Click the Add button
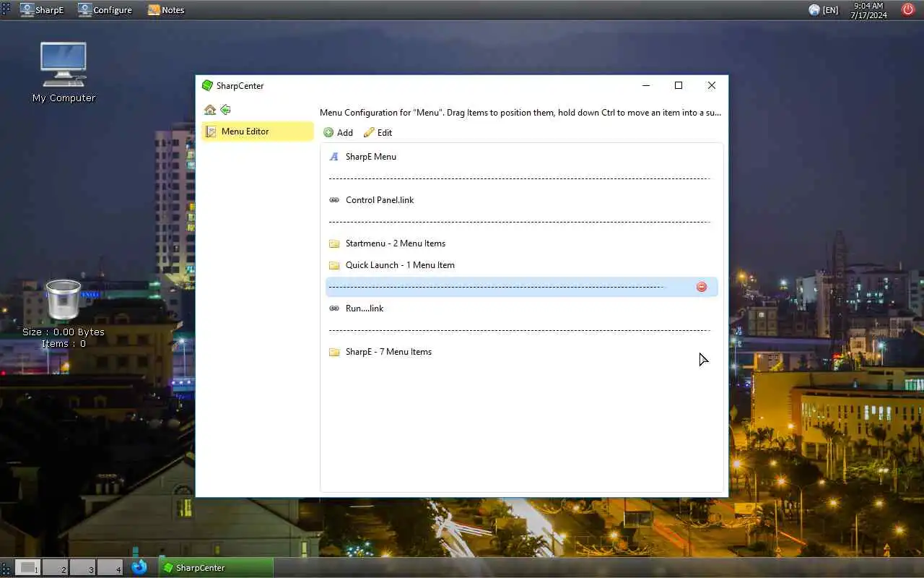 point(338,132)
